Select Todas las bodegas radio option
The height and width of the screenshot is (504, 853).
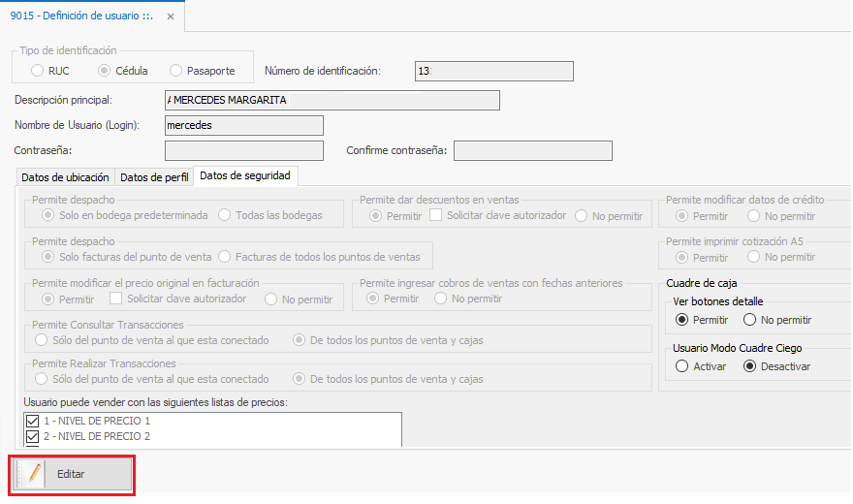pyautogui.click(x=225, y=215)
